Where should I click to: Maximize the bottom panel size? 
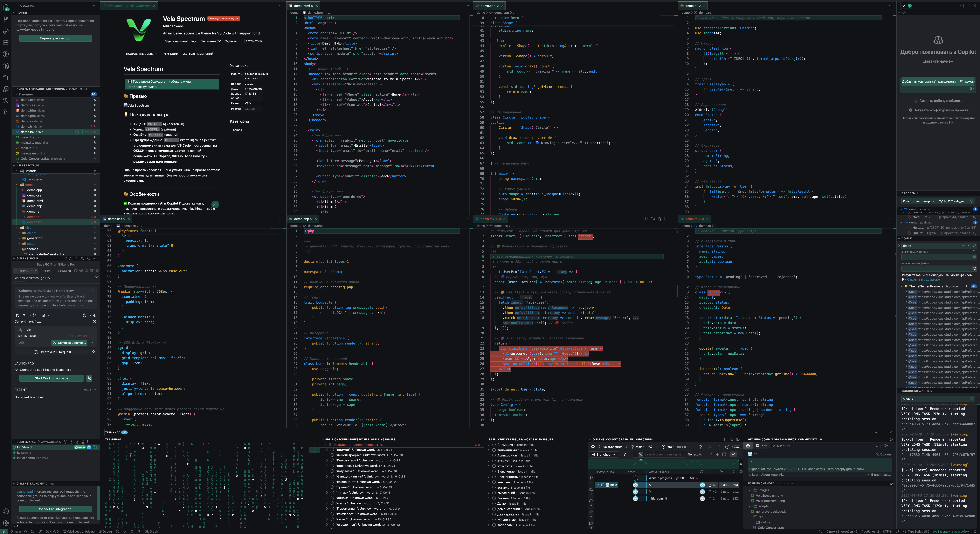pos(884,432)
